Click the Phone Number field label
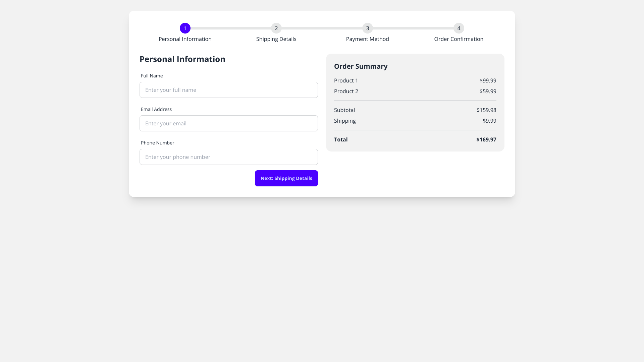This screenshot has height=362, width=644. (158, 143)
